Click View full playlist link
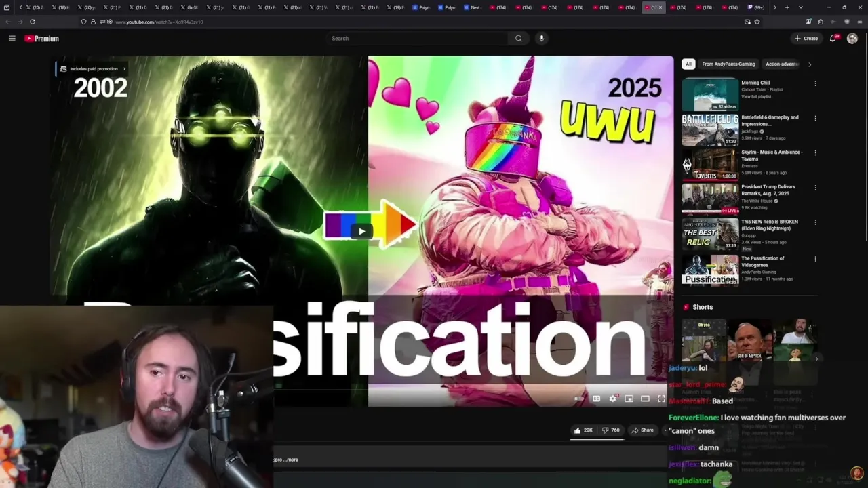 756,96
